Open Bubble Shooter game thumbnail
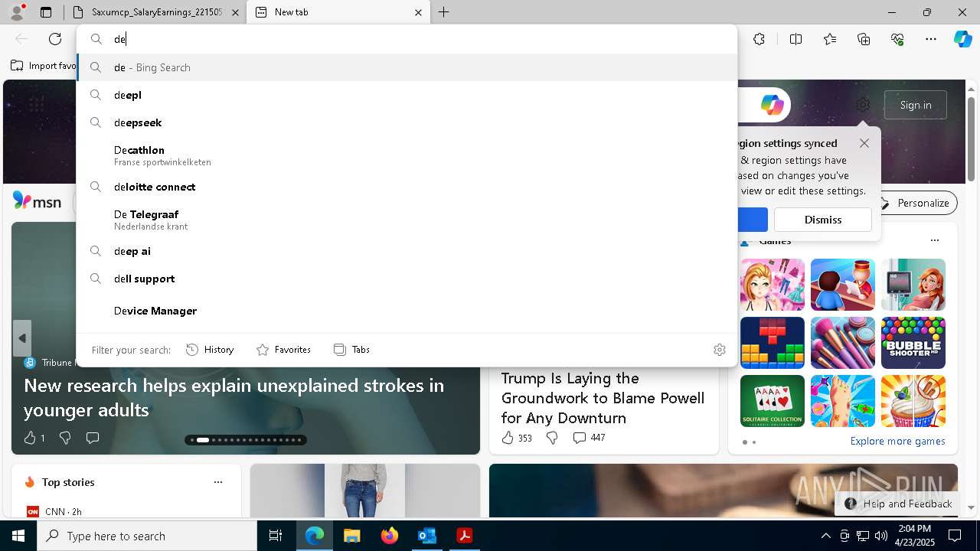The width and height of the screenshot is (980, 551). (x=913, y=343)
